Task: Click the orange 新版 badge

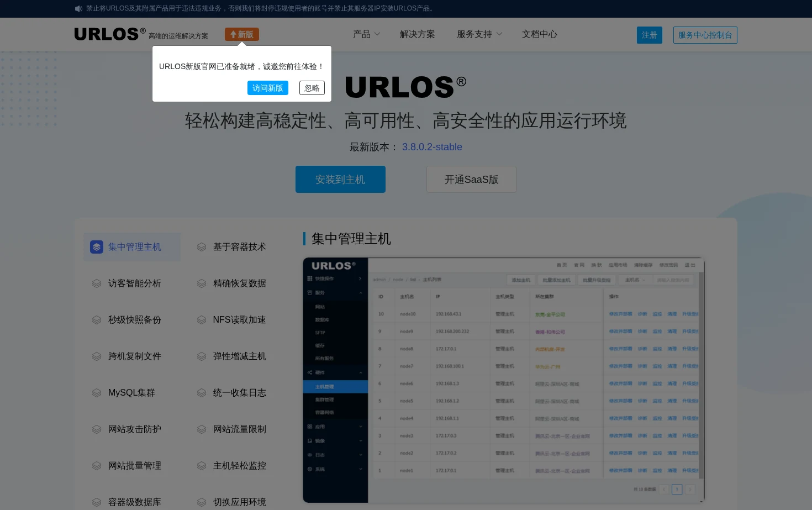Action: tap(242, 34)
